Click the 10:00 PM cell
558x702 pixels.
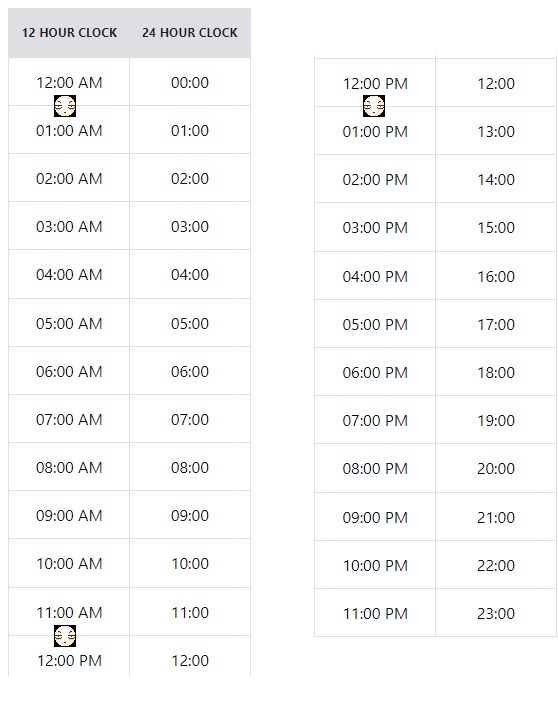(375, 565)
